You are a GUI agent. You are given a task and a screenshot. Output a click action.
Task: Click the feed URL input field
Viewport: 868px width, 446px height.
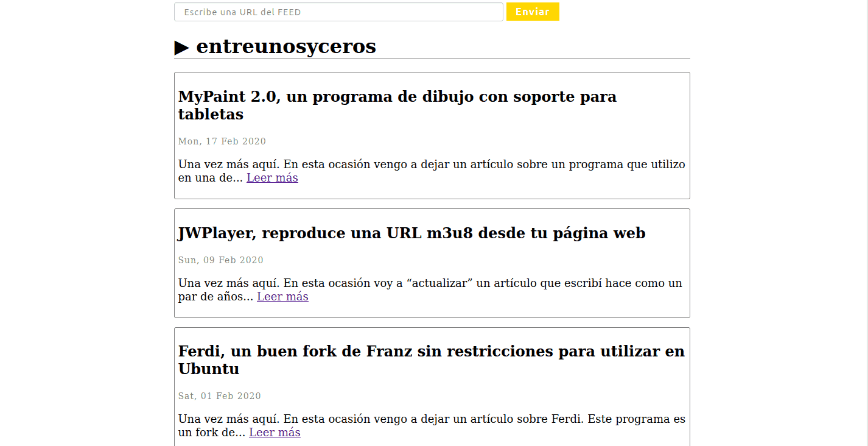338,12
